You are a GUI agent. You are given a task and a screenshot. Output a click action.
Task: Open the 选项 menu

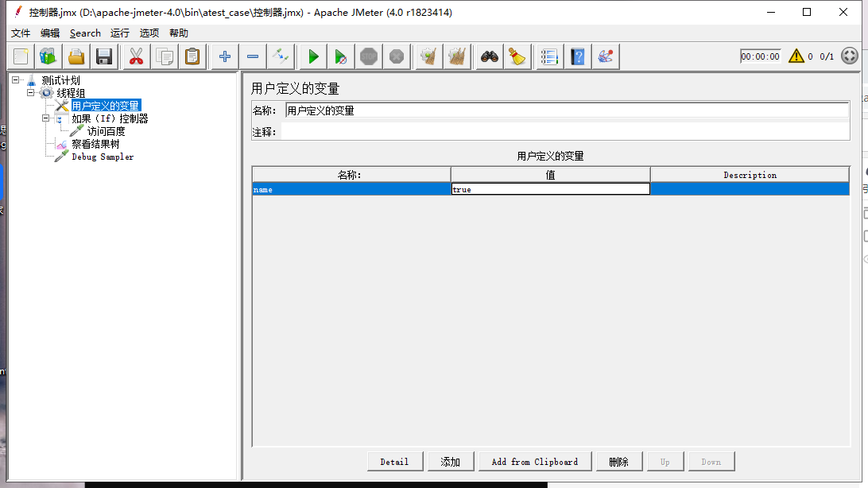click(x=148, y=33)
